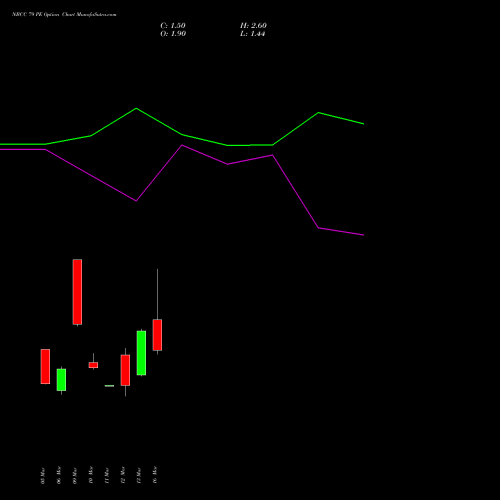Viewport: 500px width, 500px height.
Task: Select the 12 Mar date label
Action: click(x=123, y=475)
